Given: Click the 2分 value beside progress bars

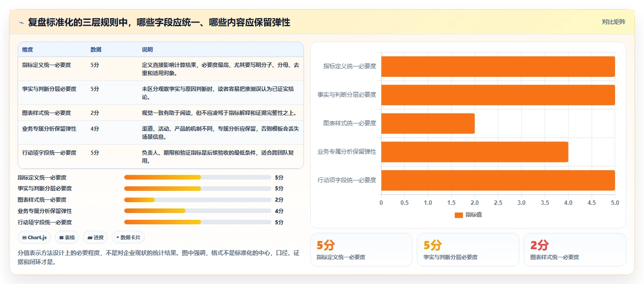Looking at the screenshot, I should tap(279, 200).
